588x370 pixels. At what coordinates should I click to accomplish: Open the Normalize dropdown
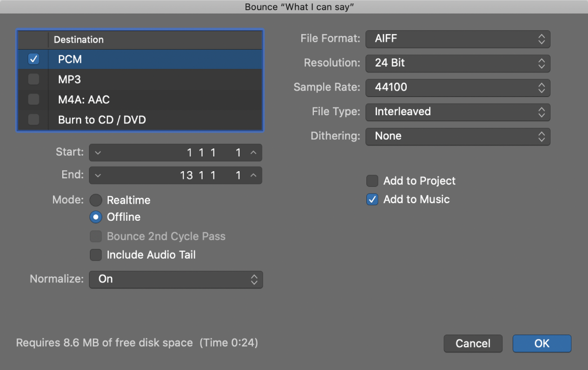tap(175, 279)
